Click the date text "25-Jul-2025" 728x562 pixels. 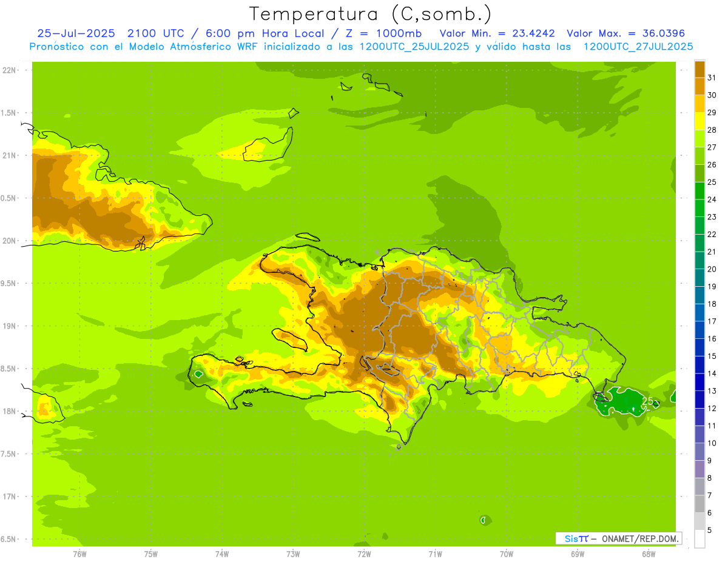(x=76, y=33)
